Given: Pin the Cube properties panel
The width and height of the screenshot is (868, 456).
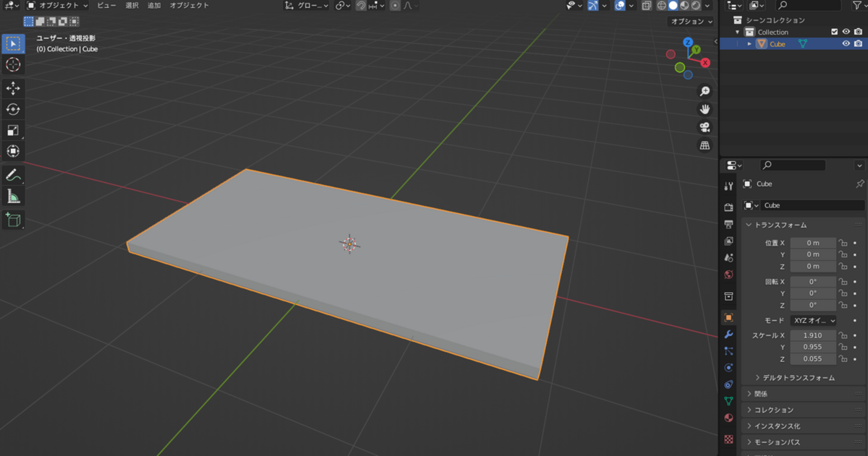Looking at the screenshot, I should coord(859,184).
